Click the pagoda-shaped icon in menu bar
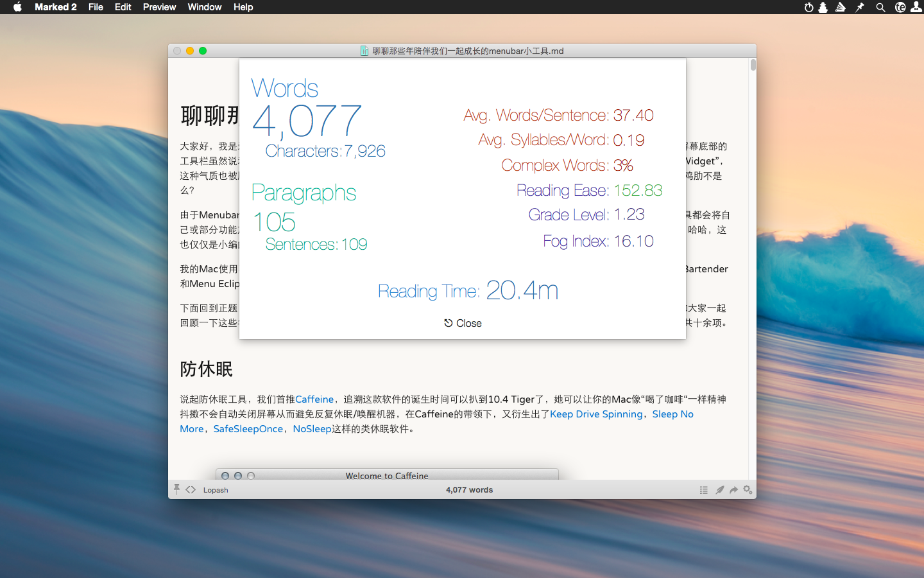 823,7
